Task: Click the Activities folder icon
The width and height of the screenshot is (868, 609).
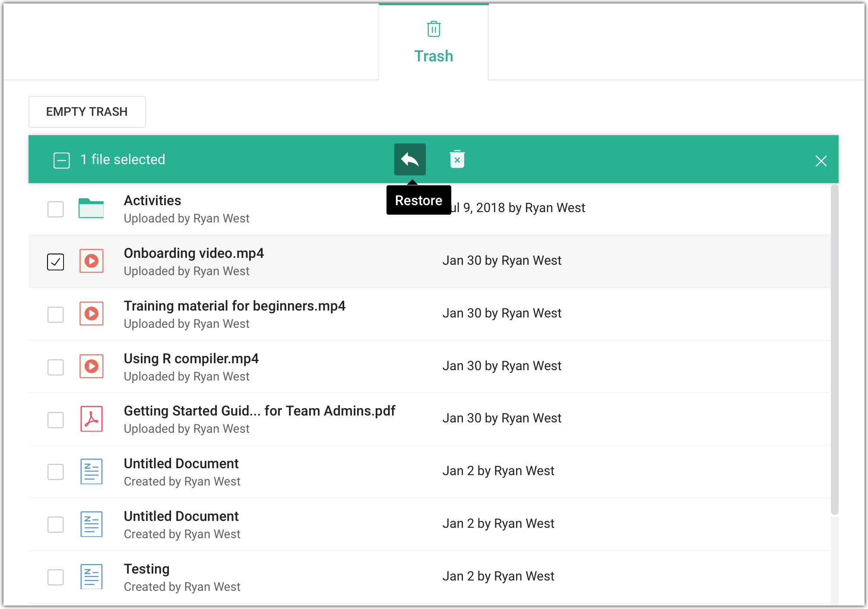Action: coord(91,209)
